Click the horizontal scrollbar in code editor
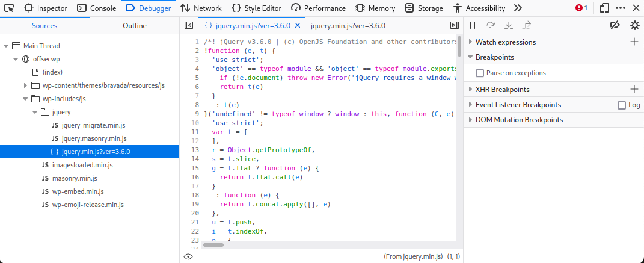This screenshot has height=263, width=644. [213, 245]
